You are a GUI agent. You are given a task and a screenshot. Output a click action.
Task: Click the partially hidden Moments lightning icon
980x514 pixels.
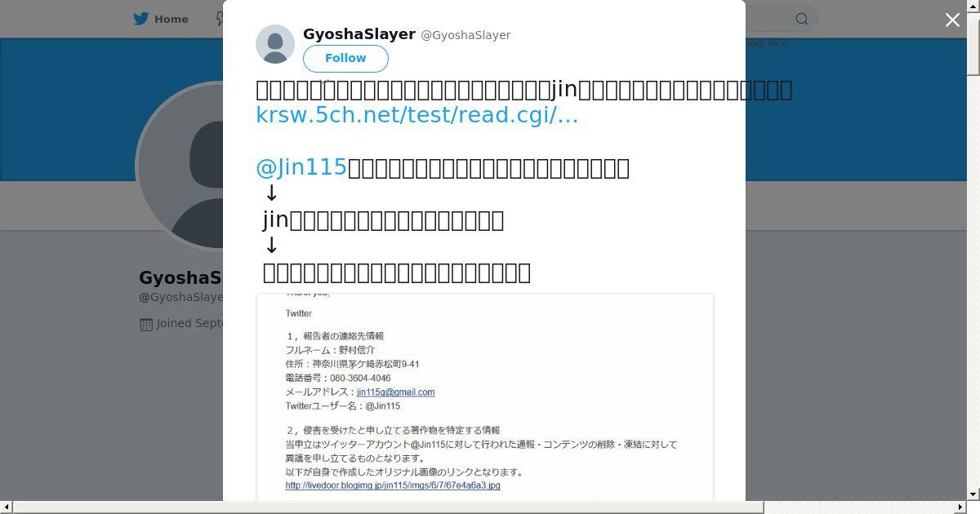pos(220,19)
